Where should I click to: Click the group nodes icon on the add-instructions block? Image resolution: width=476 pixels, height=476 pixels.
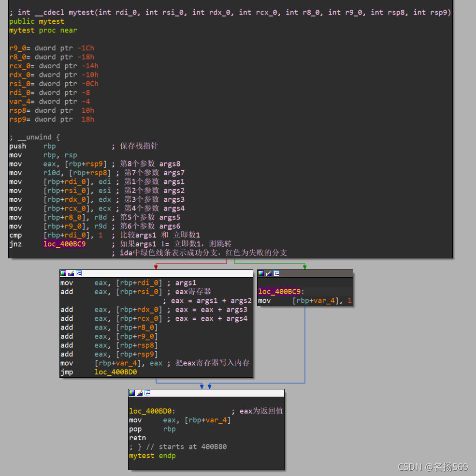point(79,273)
